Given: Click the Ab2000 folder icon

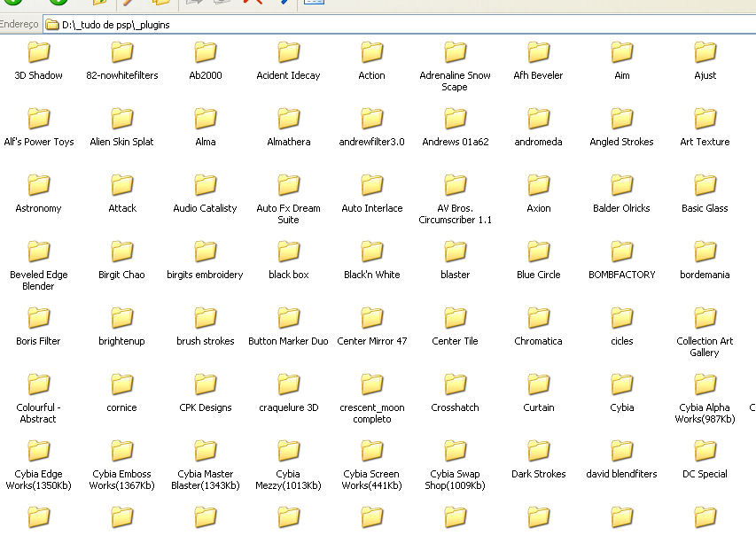Looking at the screenshot, I should [x=206, y=52].
